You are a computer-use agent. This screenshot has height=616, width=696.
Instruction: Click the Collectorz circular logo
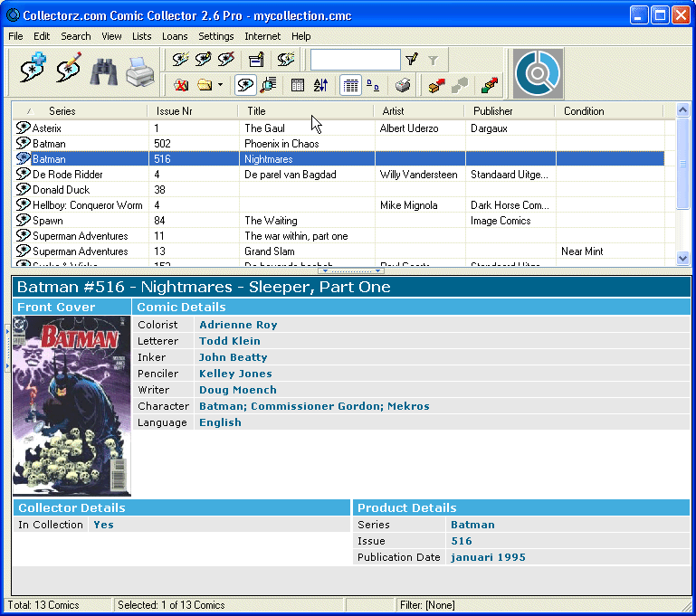point(538,73)
